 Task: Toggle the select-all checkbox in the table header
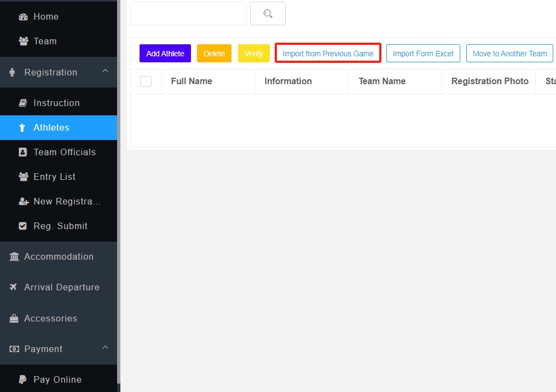146,81
